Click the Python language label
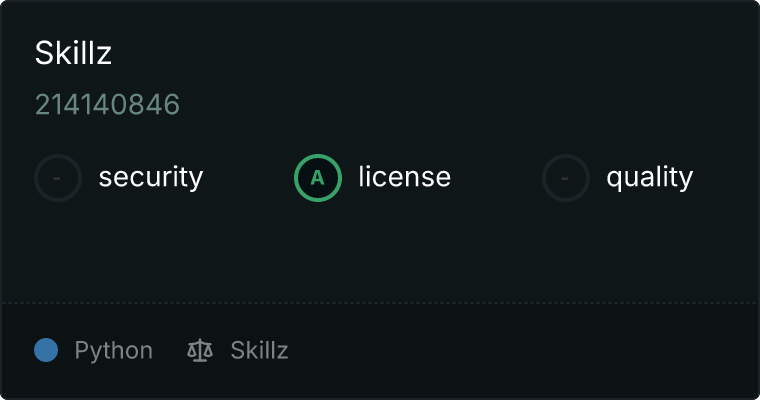Image resolution: width=760 pixels, height=400 pixels. click(x=113, y=351)
